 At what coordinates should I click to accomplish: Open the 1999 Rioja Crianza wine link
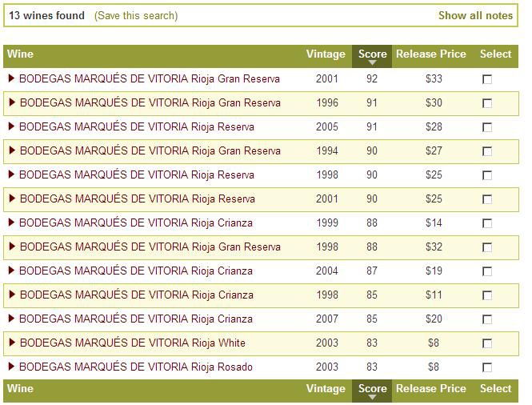pos(136,223)
